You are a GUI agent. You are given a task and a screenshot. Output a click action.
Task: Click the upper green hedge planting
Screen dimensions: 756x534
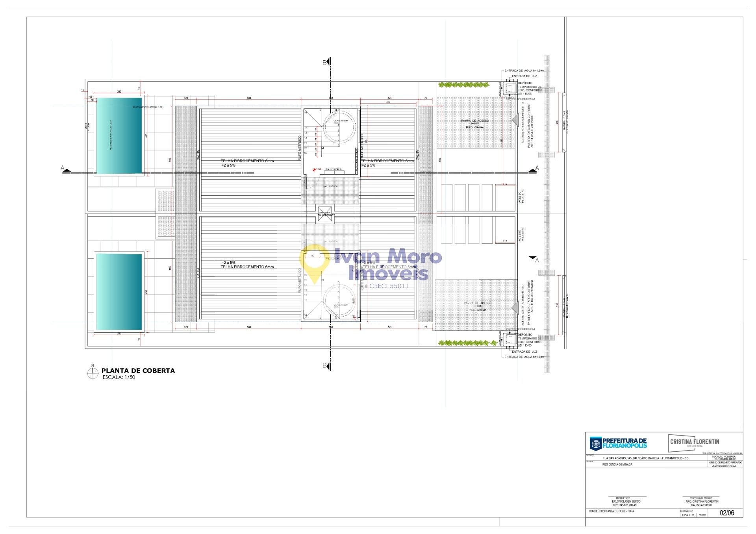(463, 84)
